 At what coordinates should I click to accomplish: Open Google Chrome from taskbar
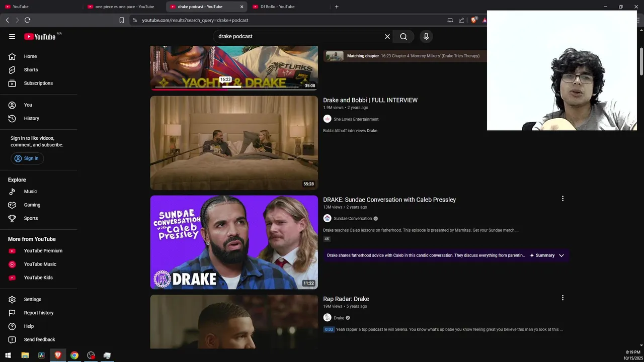(x=74, y=355)
